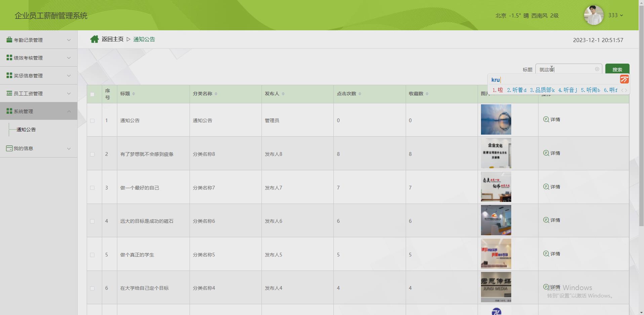Expand the 考勤记录管理 menu chevron
Screen dimensions: 644x315
tap(69, 40)
